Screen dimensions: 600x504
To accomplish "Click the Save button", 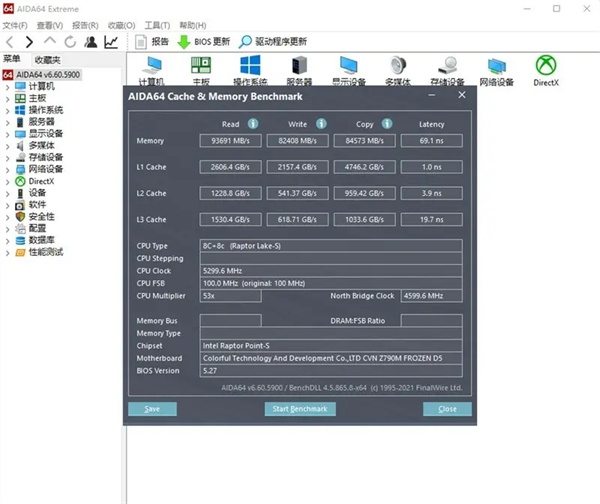I will [x=152, y=409].
